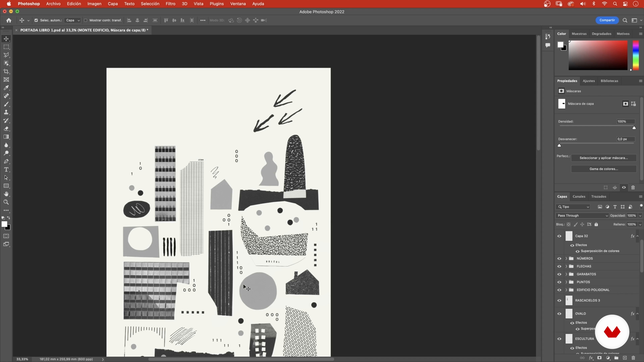Click Seleccionar y aplicar máscara button
Image resolution: width=644 pixels, height=362 pixels.
tap(604, 158)
